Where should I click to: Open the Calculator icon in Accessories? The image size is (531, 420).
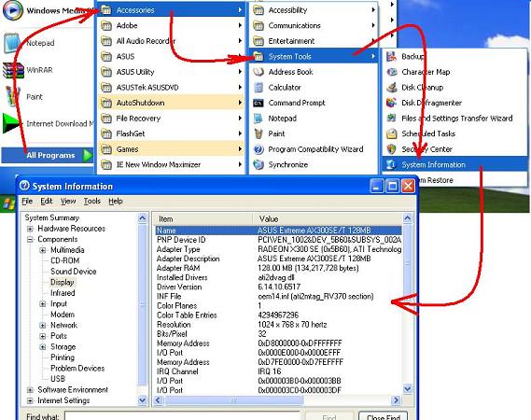259,88
